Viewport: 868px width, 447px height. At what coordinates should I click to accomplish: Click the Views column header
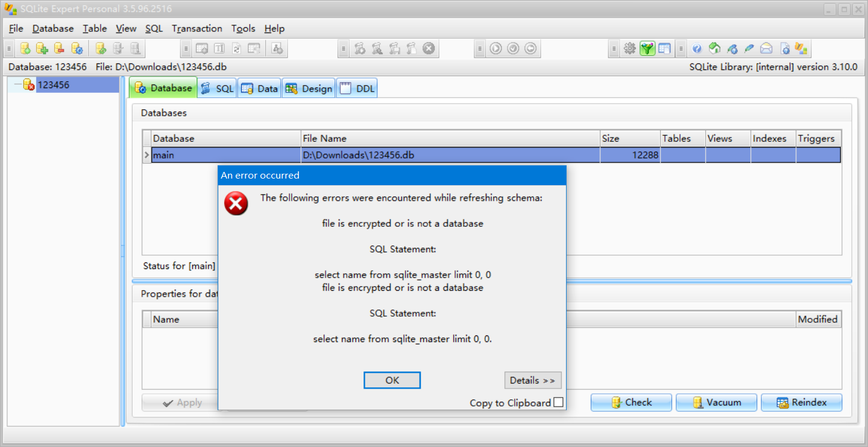coord(728,138)
